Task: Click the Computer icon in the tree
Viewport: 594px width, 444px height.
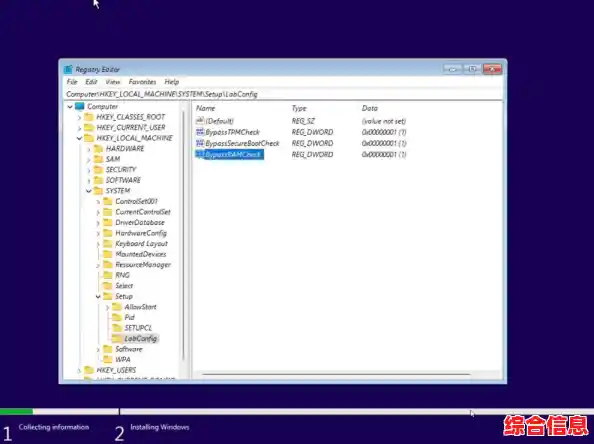Action: pyautogui.click(x=80, y=106)
